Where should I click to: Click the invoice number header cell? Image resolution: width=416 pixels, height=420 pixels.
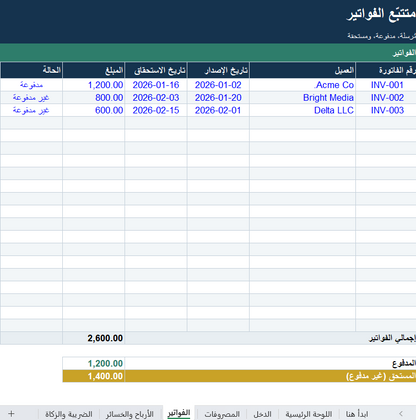point(386,70)
